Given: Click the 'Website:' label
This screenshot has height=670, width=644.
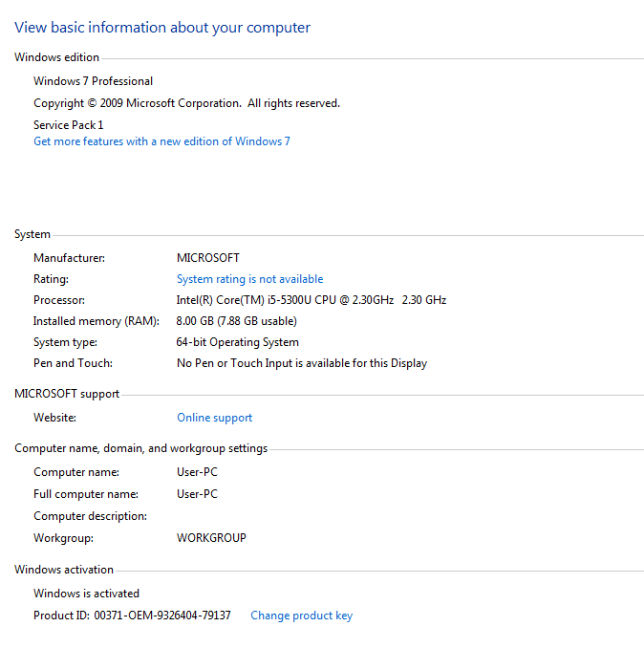Looking at the screenshot, I should click(x=55, y=418).
